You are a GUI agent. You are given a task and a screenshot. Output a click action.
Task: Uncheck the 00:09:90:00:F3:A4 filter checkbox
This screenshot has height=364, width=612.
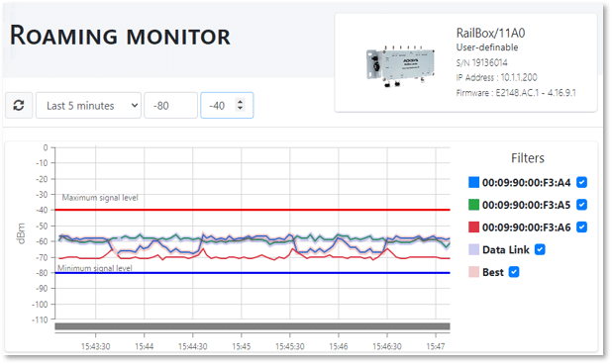[x=581, y=182]
